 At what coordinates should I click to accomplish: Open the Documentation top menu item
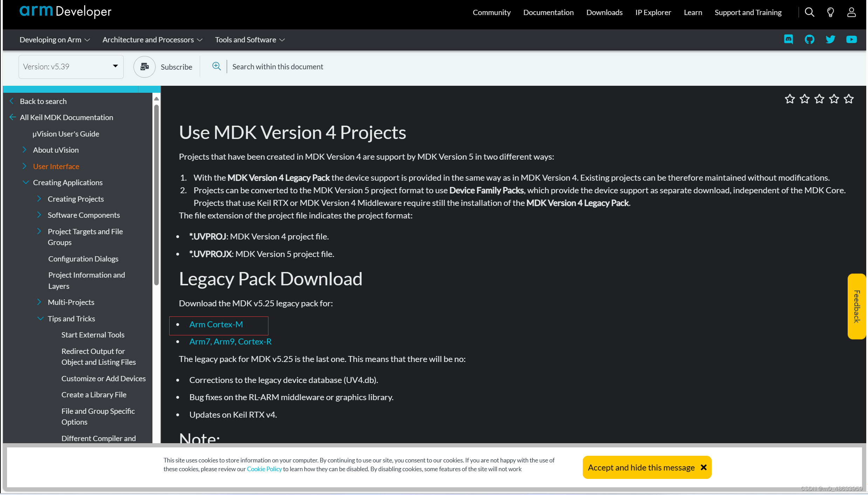click(548, 13)
